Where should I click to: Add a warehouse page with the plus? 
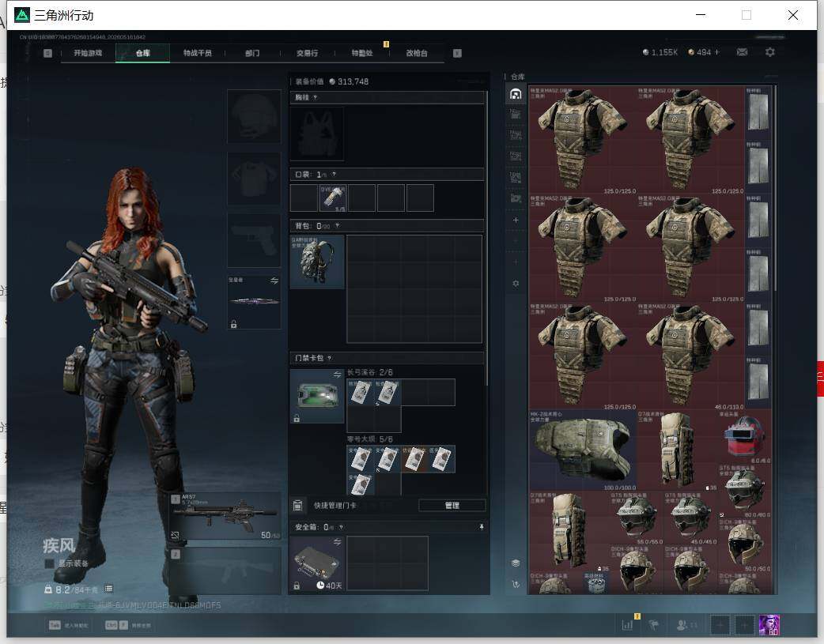516,220
